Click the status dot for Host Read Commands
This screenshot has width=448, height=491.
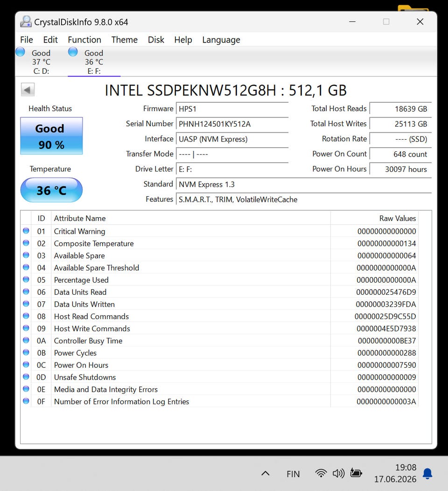pos(26,316)
